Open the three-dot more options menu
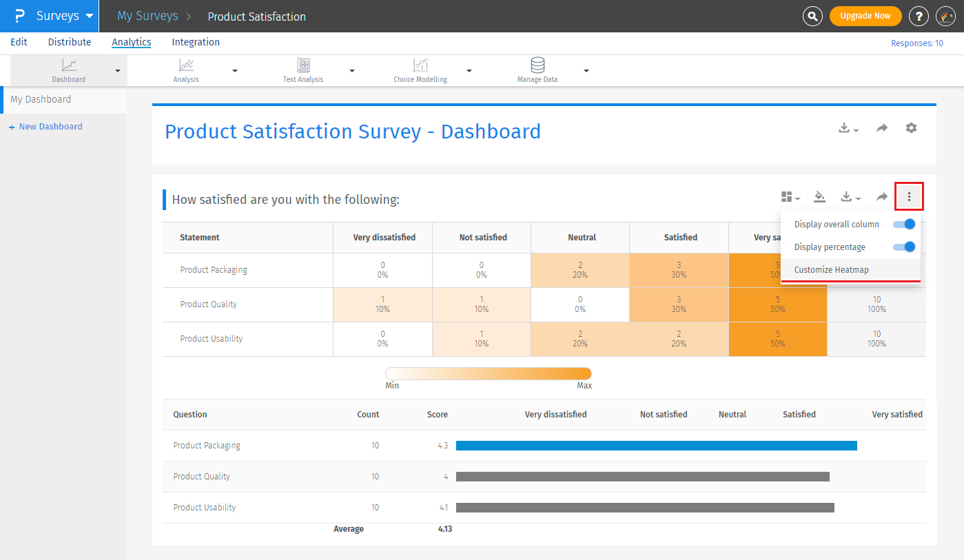964x560 pixels. tap(909, 197)
